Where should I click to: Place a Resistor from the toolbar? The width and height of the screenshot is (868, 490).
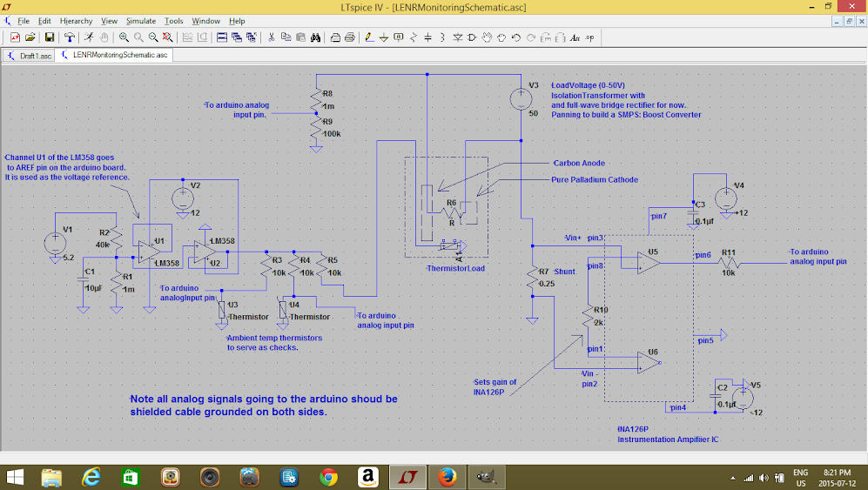coord(414,37)
